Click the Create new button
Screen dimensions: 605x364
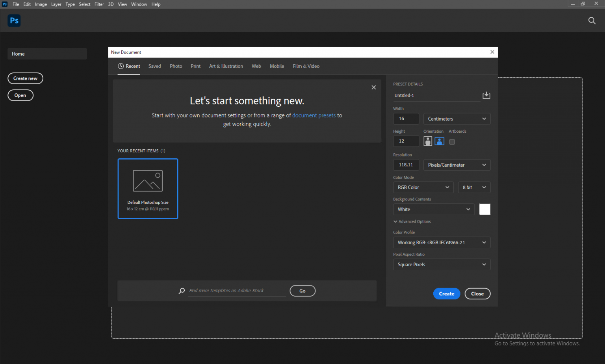(x=25, y=78)
